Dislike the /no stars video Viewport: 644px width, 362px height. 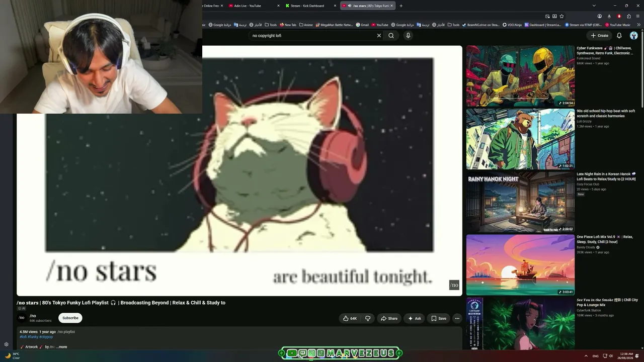click(368, 318)
